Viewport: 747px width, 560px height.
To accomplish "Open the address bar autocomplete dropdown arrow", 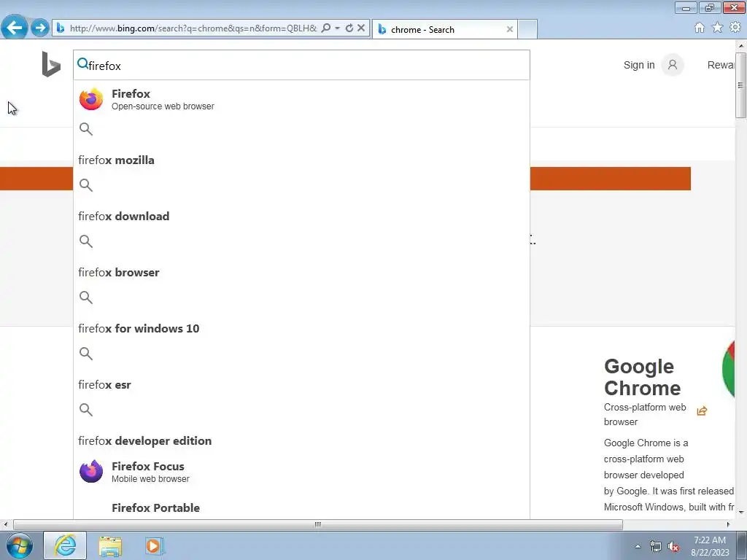I will [337, 28].
